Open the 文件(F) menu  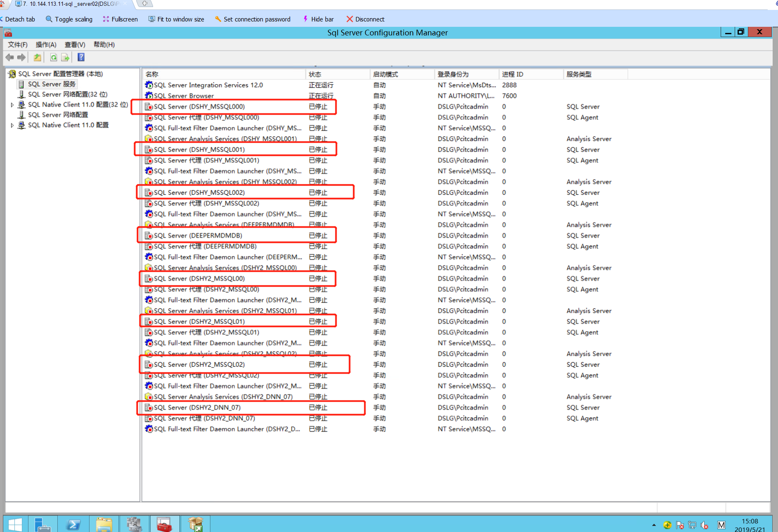coord(18,45)
